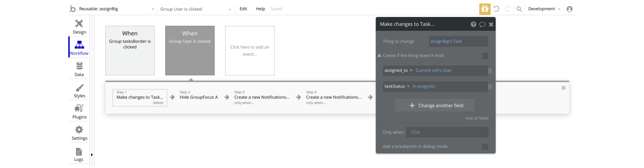Open the help question mark in action panel

(473, 24)
